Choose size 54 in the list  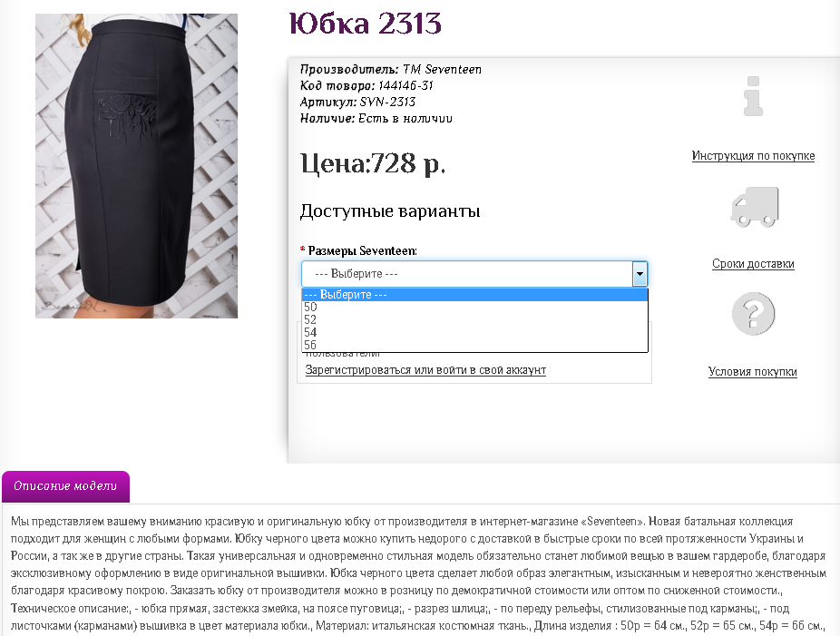click(x=474, y=332)
